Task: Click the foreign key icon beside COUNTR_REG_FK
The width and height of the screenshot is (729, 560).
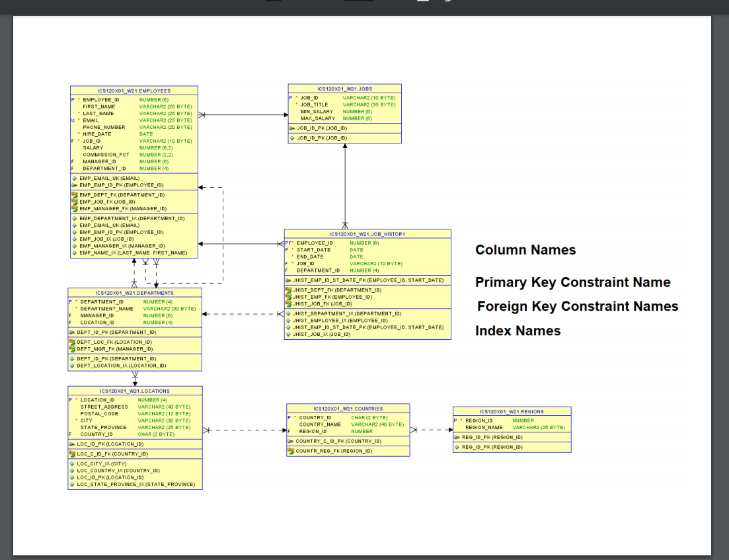Action: tap(291, 451)
